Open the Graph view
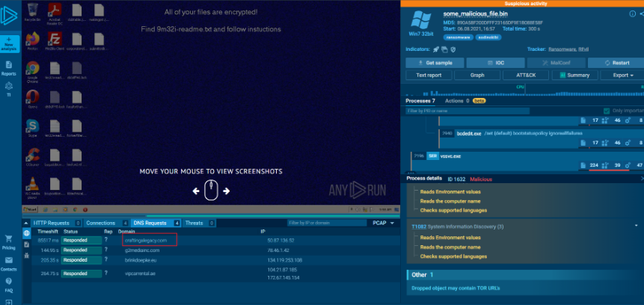 477,75
